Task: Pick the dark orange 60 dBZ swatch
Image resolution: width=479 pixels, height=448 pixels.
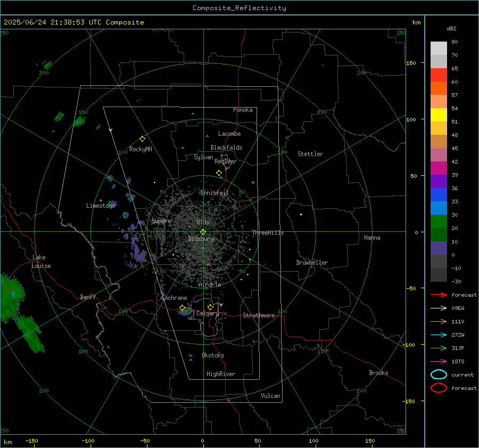Action: (439, 88)
